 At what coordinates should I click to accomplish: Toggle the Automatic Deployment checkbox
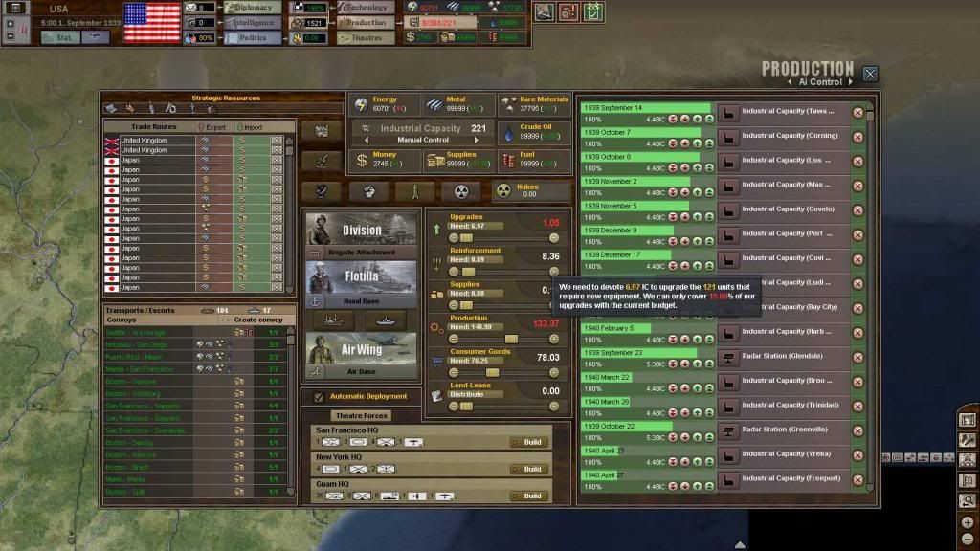coord(319,397)
